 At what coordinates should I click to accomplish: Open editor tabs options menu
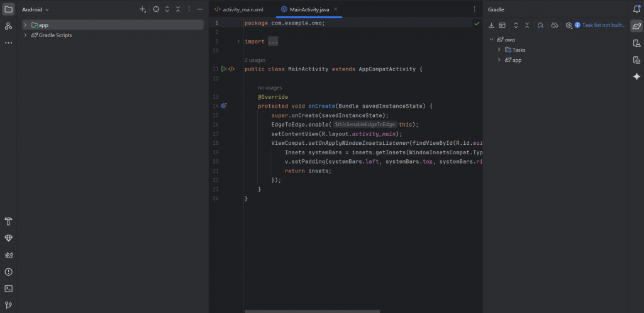tap(475, 9)
